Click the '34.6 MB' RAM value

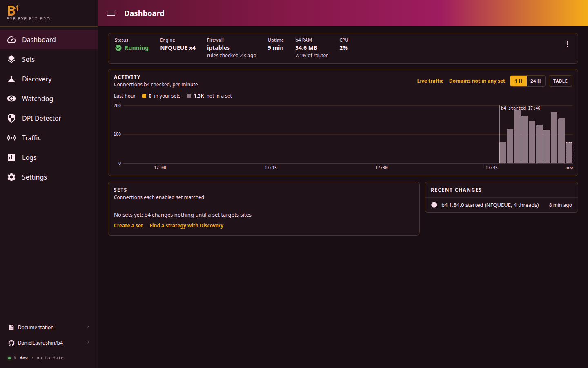306,48
